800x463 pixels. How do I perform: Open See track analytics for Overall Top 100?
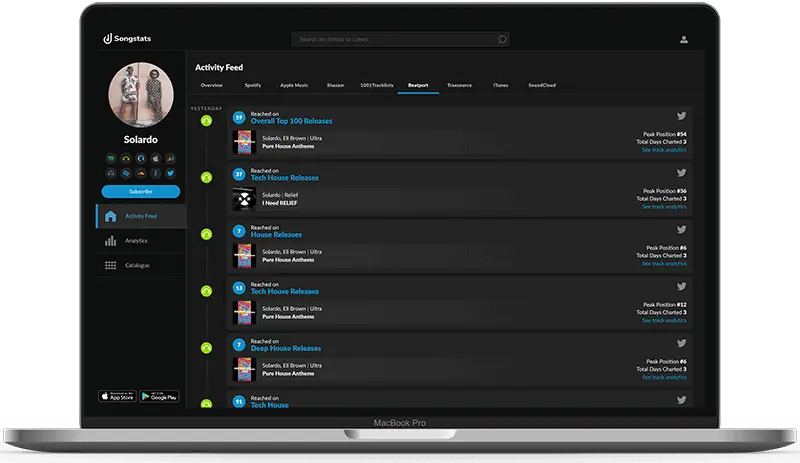pyautogui.click(x=664, y=150)
